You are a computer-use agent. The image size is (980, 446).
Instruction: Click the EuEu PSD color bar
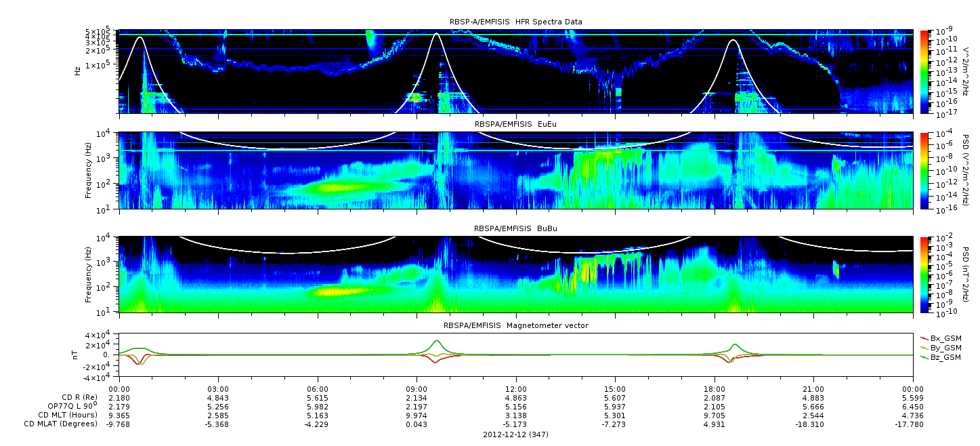(x=924, y=170)
